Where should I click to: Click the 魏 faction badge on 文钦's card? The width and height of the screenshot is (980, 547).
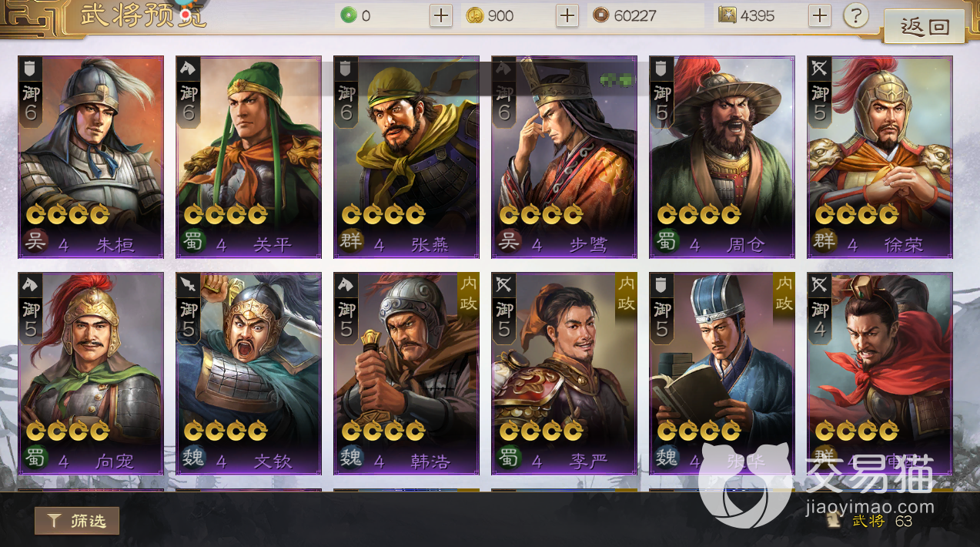pyautogui.click(x=193, y=460)
